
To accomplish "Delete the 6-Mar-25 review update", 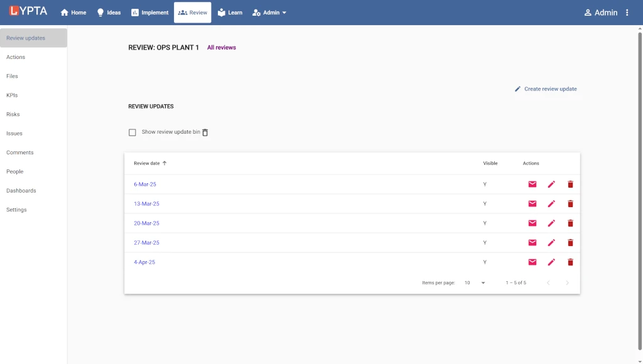I will tap(570, 185).
